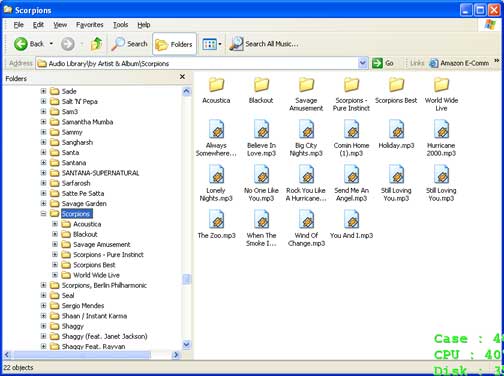This screenshot has height=376, width=504.
Task: Select World Wide Live in tree
Action: pos(91,275)
